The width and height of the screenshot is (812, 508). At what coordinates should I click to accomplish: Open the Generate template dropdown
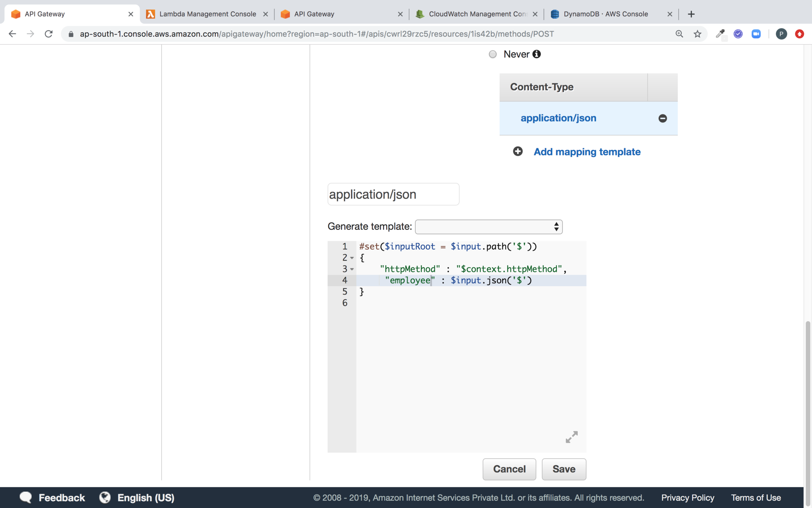[488, 227]
